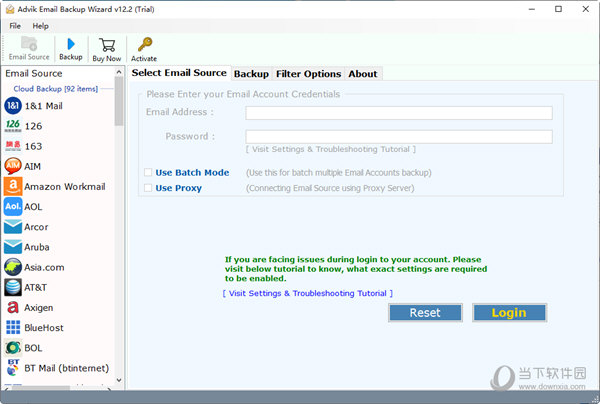
Task: Select 'BlueHost' list entry text
Action: coord(44,328)
